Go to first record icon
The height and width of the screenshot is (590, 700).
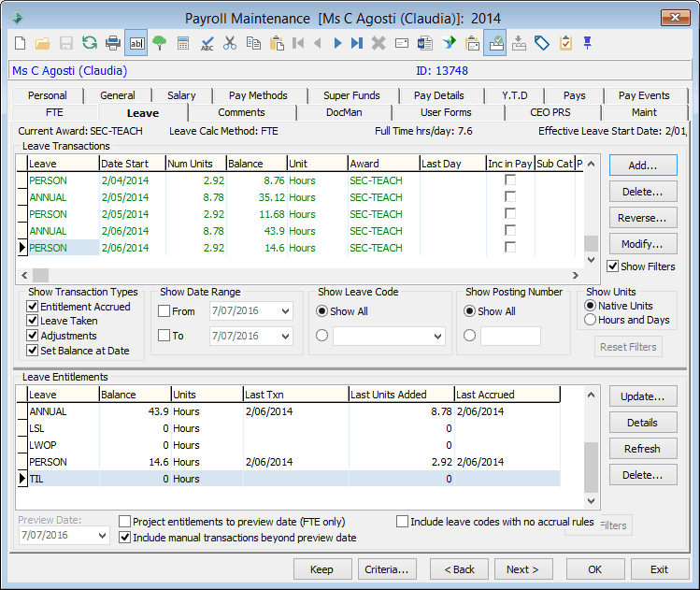[x=298, y=43]
